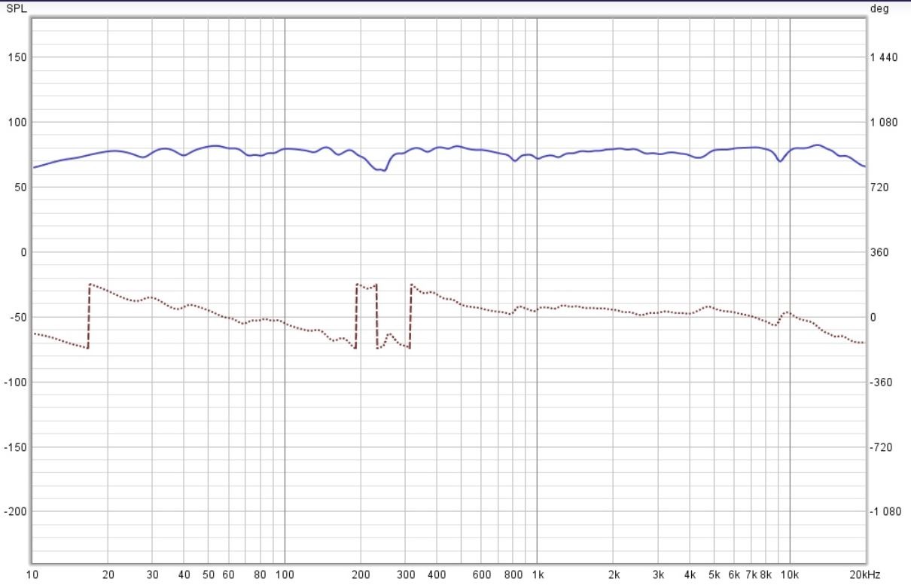Select the 150 value on SPL axis

pos(18,57)
